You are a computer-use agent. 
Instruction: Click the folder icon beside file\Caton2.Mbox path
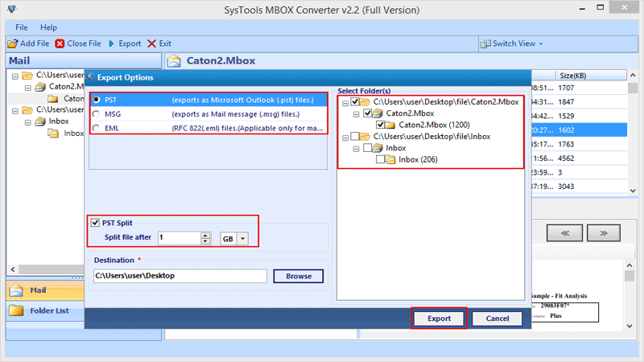[x=365, y=102]
